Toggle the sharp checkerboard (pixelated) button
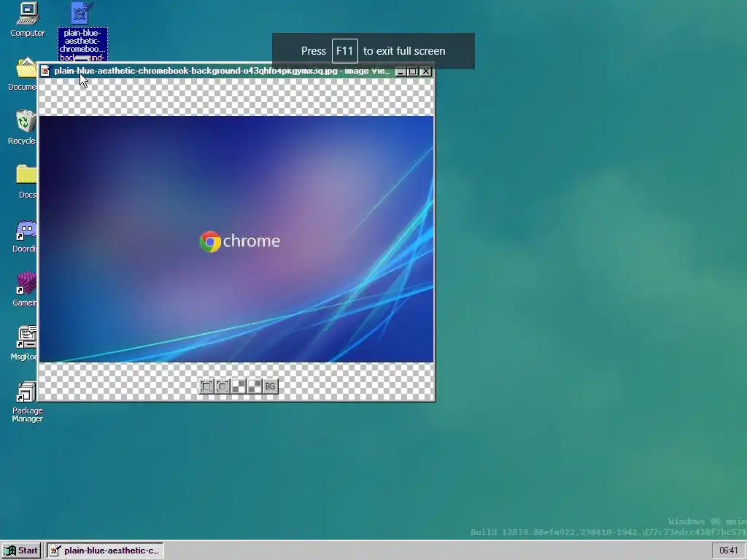 [239, 386]
